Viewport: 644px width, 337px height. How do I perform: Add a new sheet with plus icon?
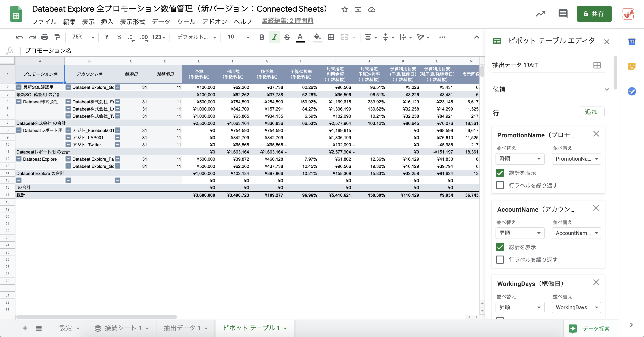coord(25,328)
